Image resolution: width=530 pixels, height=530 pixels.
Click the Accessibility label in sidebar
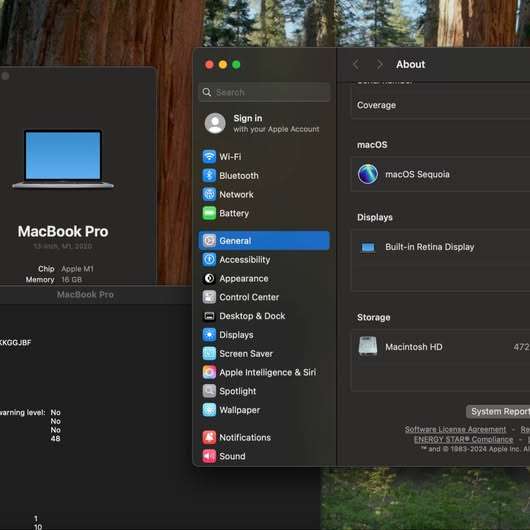pyautogui.click(x=245, y=260)
